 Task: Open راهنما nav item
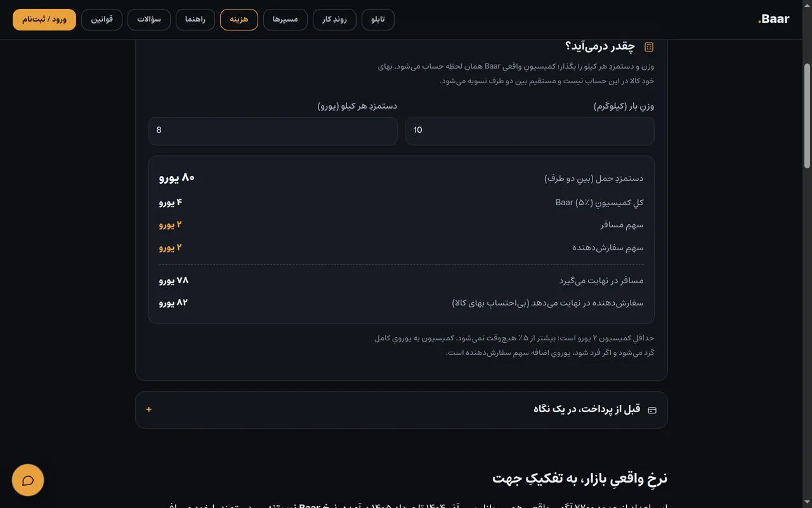tap(195, 20)
